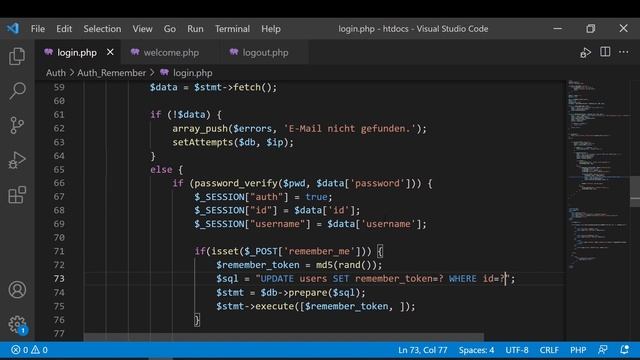Open the View menu
The width and height of the screenshot is (640, 360).
pos(142,29)
